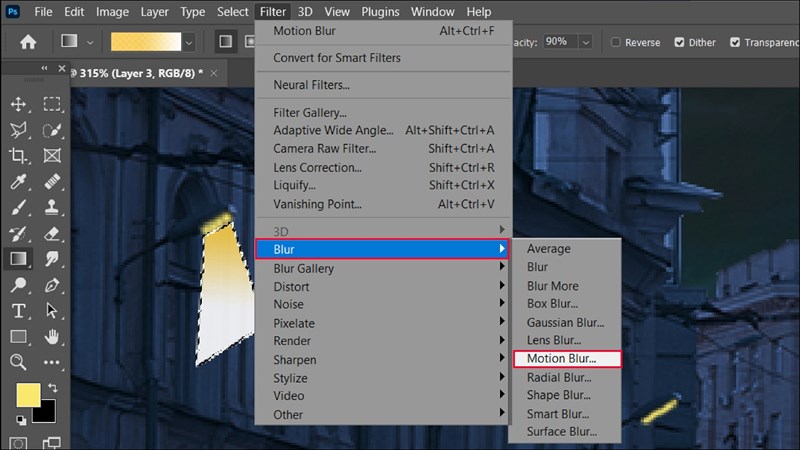Image resolution: width=800 pixels, height=450 pixels.
Task: Expand the Render submenu
Action: tap(383, 341)
